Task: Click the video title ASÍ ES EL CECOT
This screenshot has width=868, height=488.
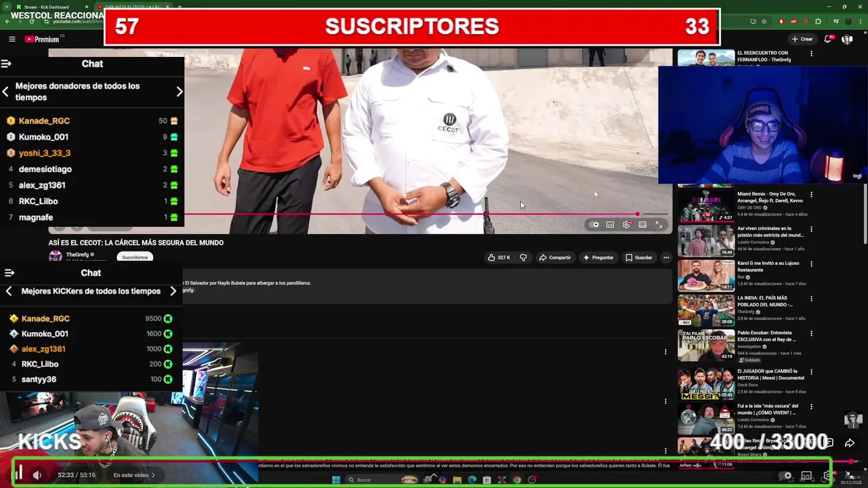Action: [136, 243]
